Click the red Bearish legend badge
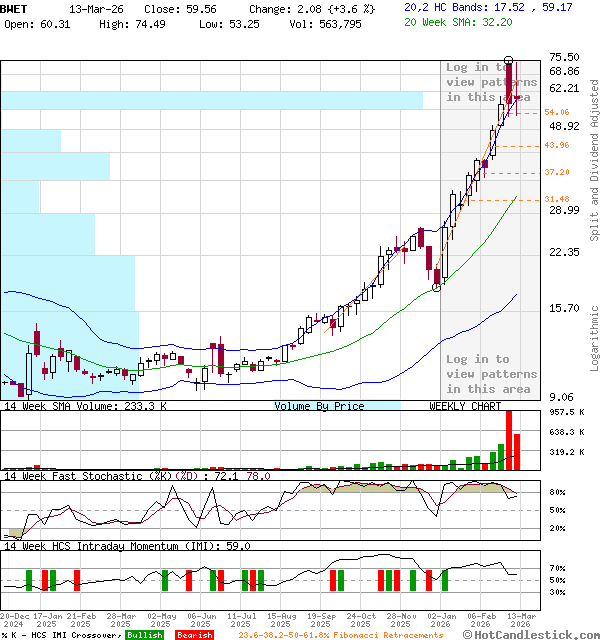600x640 pixels. click(x=194, y=635)
